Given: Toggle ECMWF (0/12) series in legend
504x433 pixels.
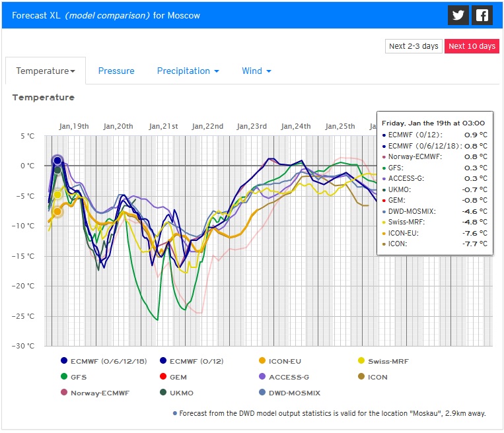Looking at the screenshot, I should tap(192, 361).
